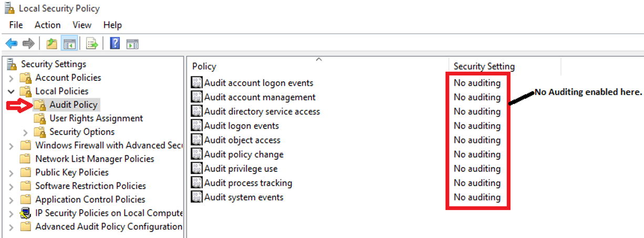Toggle the Show/Hide Console Tree icon
Image resolution: width=644 pixels, height=238 pixels.
click(69, 44)
